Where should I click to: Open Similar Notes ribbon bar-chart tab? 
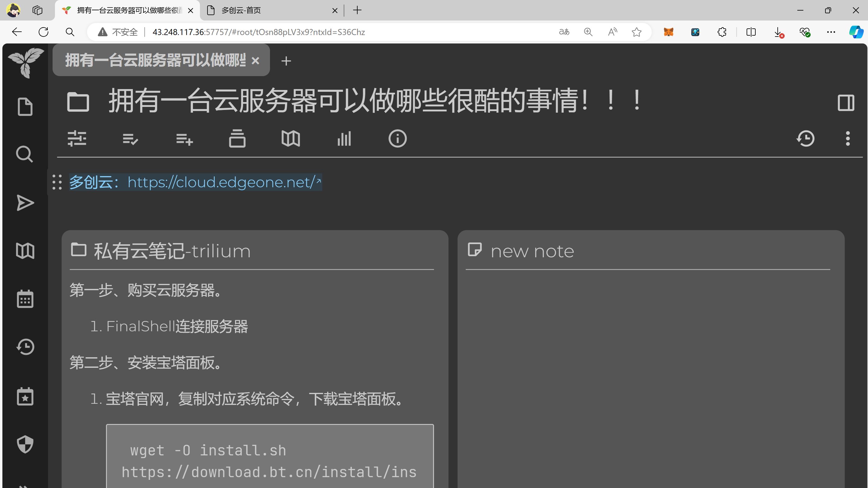coord(344,139)
